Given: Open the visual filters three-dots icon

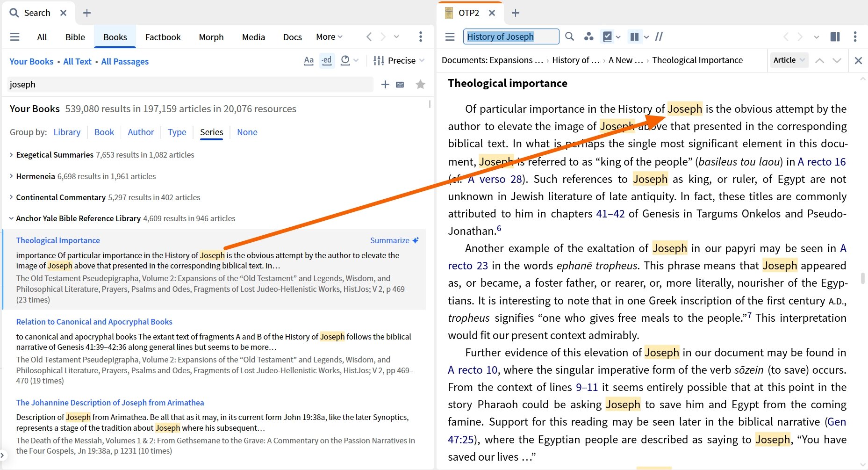Looking at the screenshot, I should tap(588, 36).
